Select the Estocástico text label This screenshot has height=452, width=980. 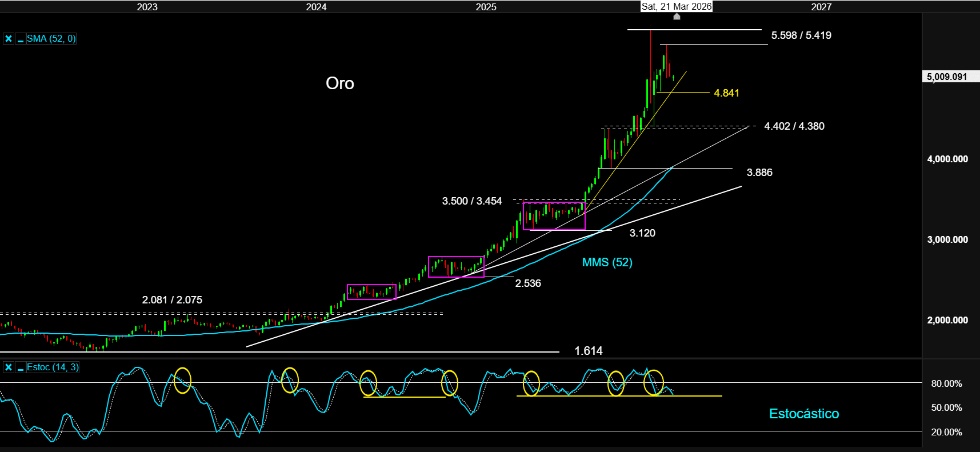coord(803,414)
